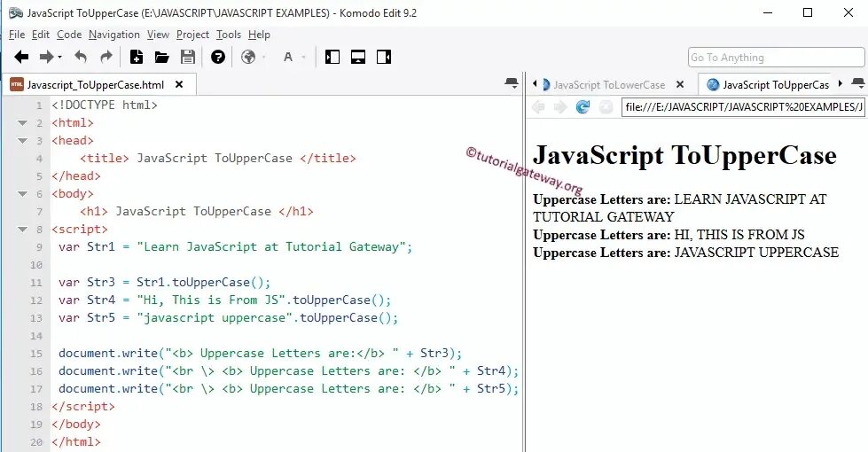Image resolution: width=868 pixels, height=452 pixels.
Task: Open a file with the folder icon
Action: [161, 57]
